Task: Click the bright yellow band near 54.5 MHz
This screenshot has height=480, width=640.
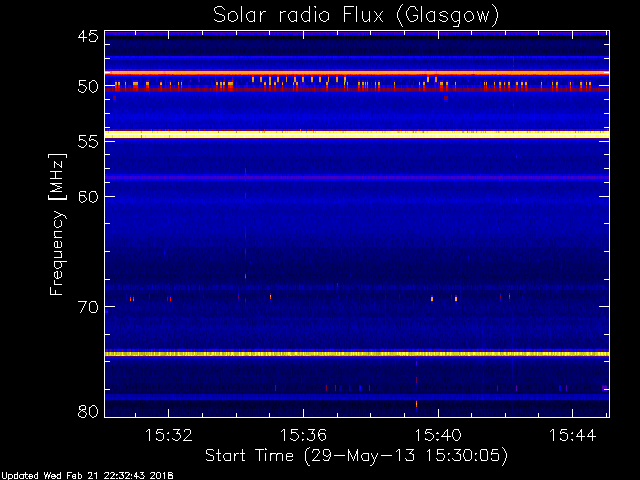Action: pyautogui.click(x=357, y=134)
